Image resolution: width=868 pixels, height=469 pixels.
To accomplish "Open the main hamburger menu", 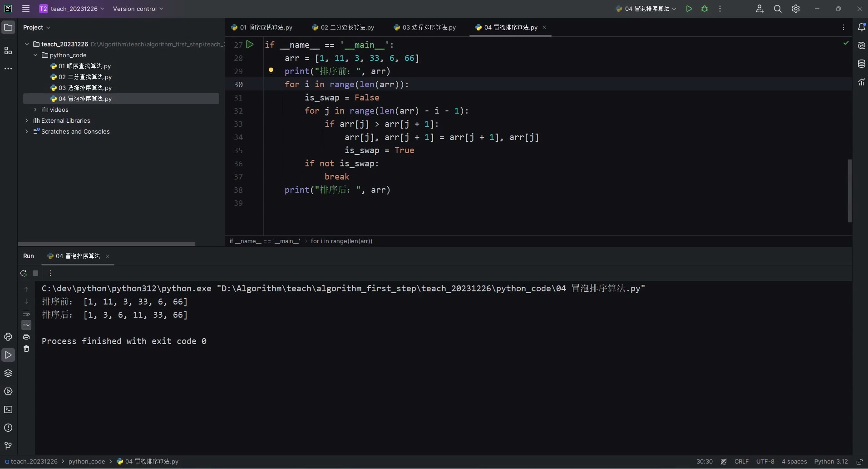I will pyautogui.click(x=25, y=9).
